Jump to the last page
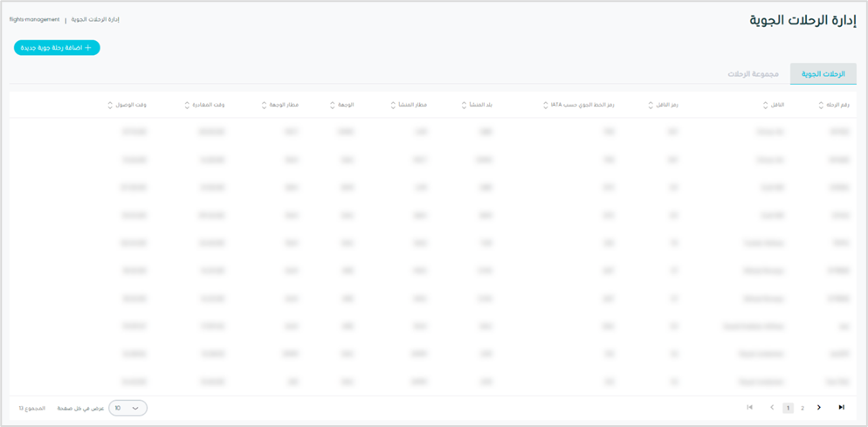Screen dimensions: 868x427 coord(842,408)
